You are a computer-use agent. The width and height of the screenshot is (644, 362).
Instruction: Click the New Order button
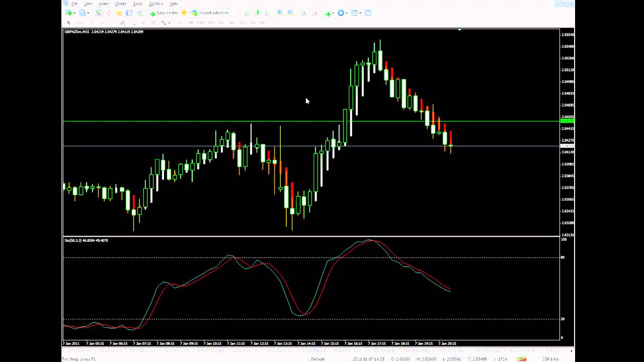click(x=164, y=13)
